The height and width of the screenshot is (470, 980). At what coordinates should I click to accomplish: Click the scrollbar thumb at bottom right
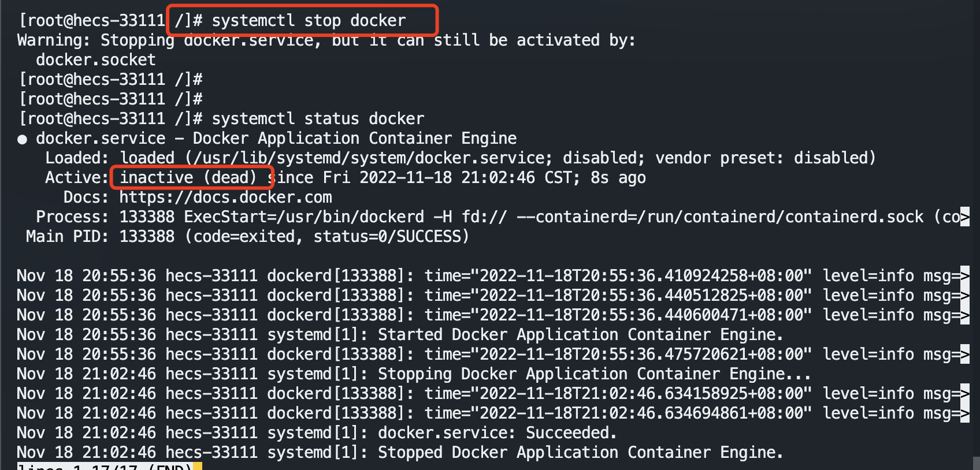[x=976, y=463]
